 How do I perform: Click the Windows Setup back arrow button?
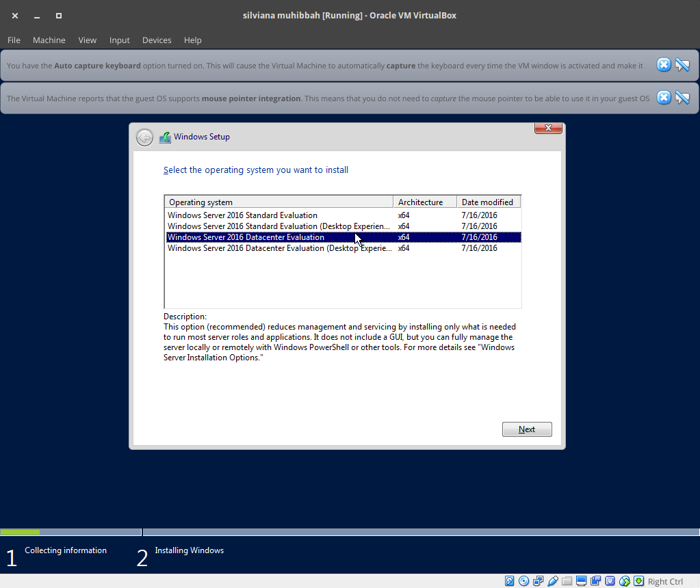(x=144, y=137)
